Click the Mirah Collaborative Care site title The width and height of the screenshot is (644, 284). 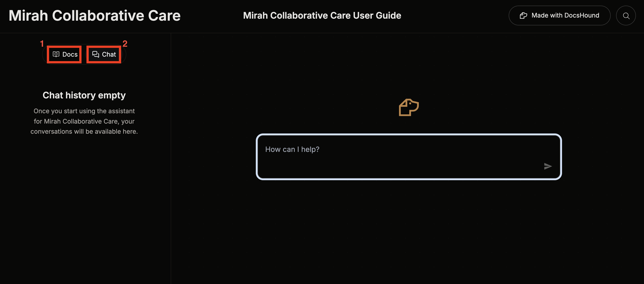click(x=95, y=16)
